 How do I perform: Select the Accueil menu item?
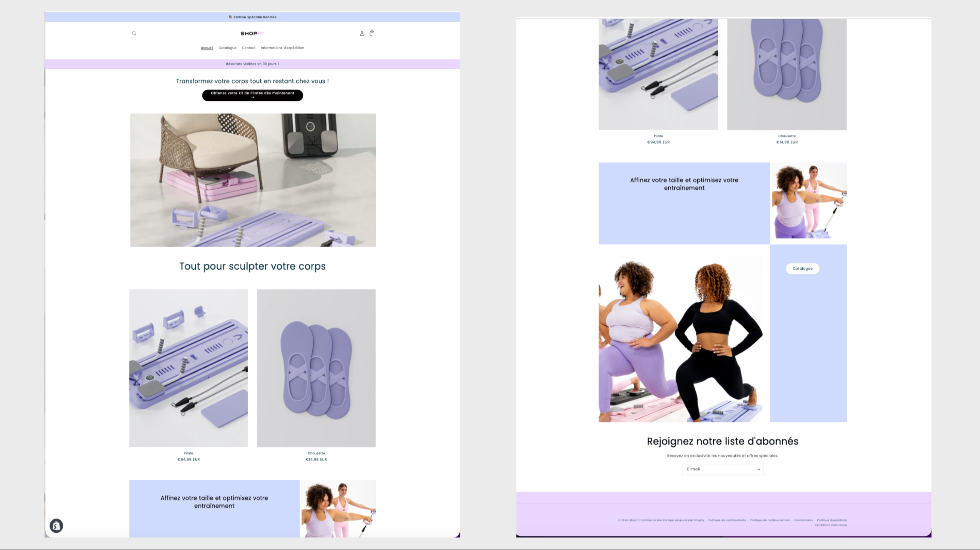(x=207, y=48)
